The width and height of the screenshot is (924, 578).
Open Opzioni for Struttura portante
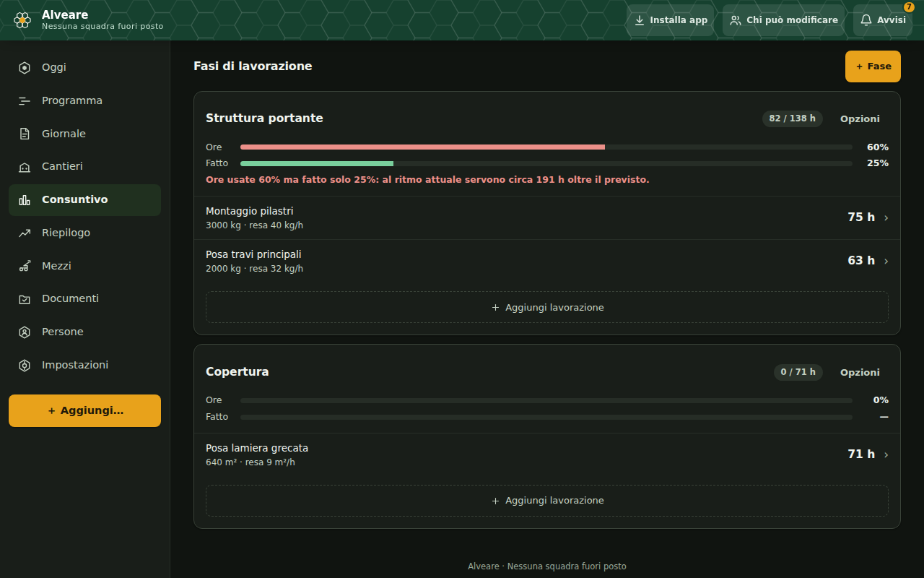[x=860, y=118]
